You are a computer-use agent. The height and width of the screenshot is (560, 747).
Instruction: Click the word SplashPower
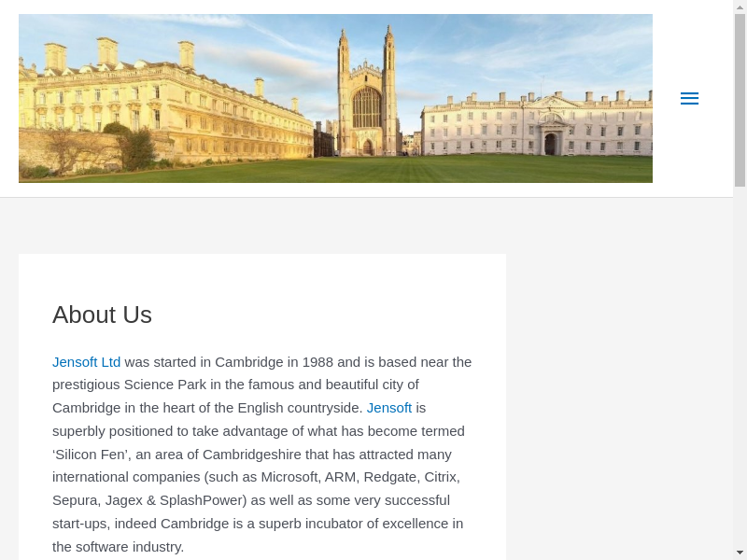pos(203,500)
